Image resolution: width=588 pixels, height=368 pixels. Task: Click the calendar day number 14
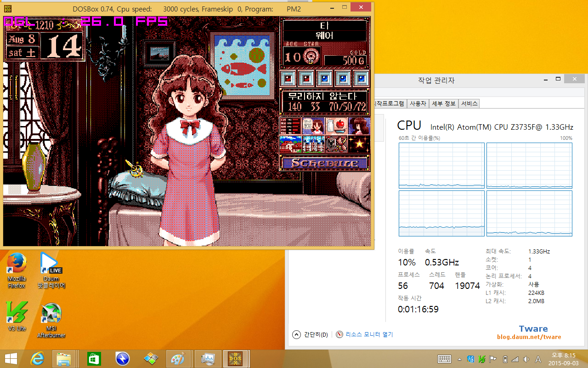(x=62, y=45)
